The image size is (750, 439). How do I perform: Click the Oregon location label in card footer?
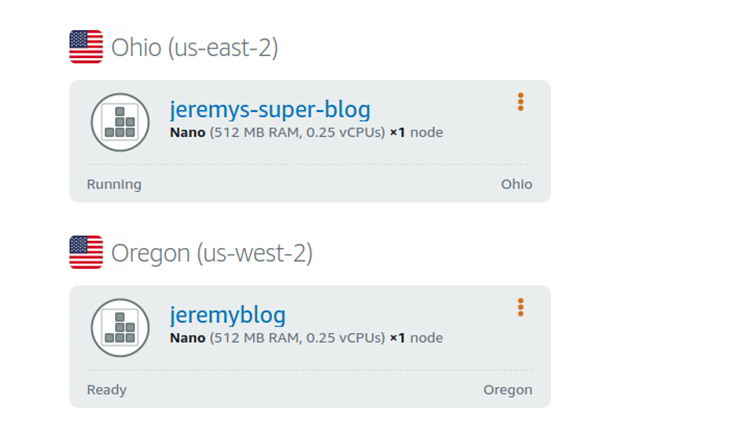point(508,390)
